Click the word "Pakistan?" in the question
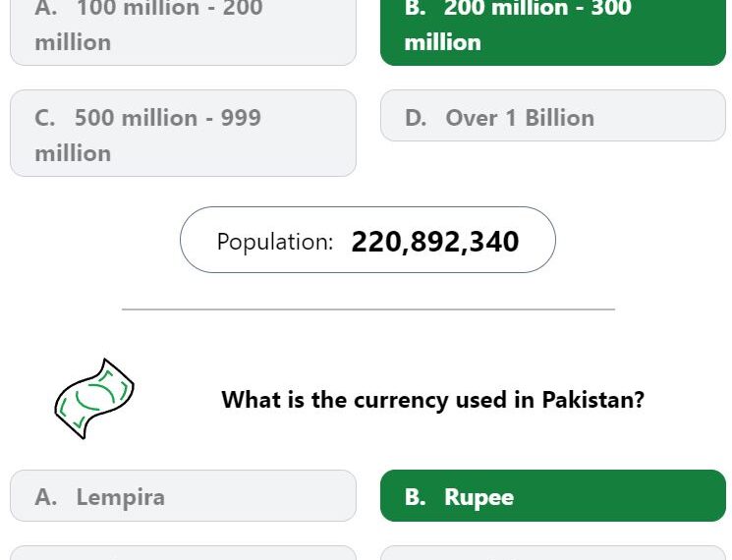Screen dimensions: 732x560 point(593,400)
